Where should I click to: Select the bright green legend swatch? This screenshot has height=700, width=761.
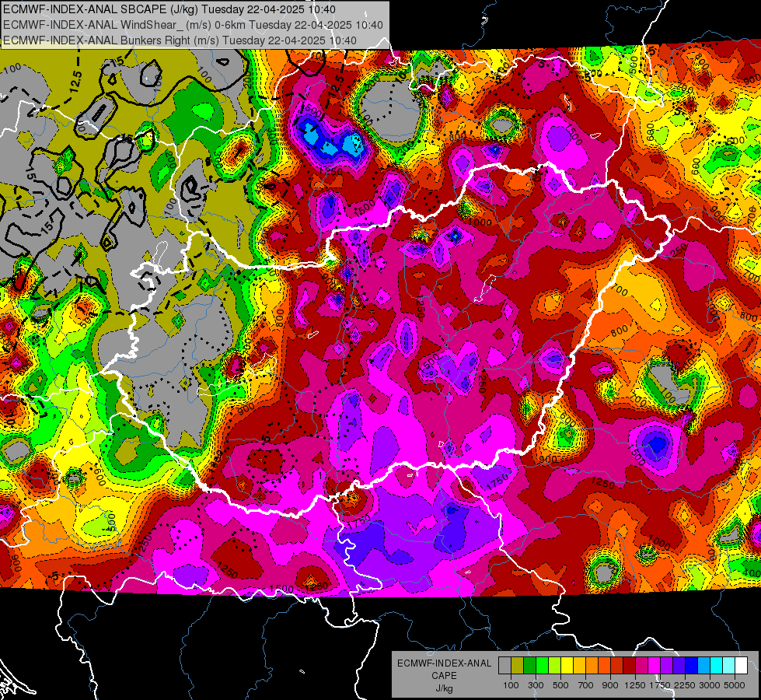point(542,666)
